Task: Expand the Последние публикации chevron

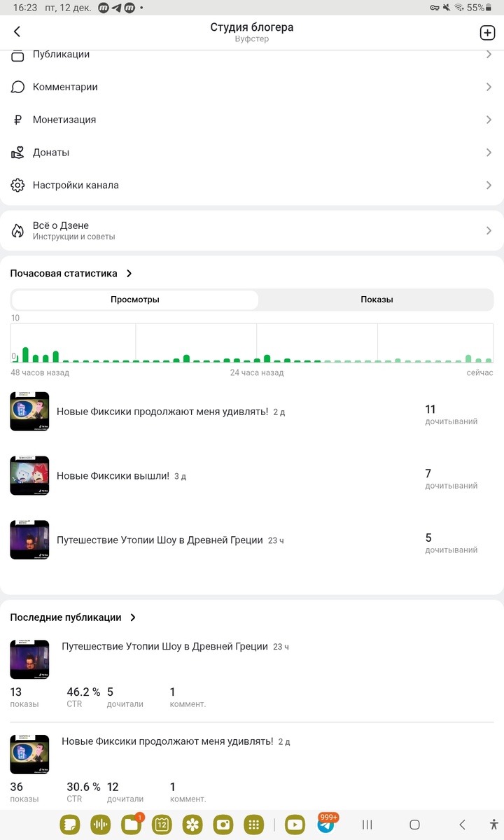Action: pos(133,617)
